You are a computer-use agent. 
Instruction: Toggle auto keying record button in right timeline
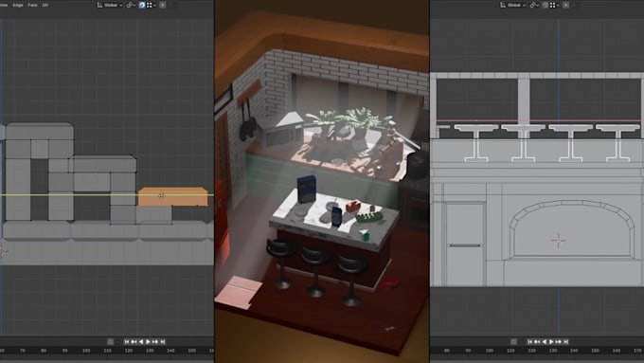[514, 341]
